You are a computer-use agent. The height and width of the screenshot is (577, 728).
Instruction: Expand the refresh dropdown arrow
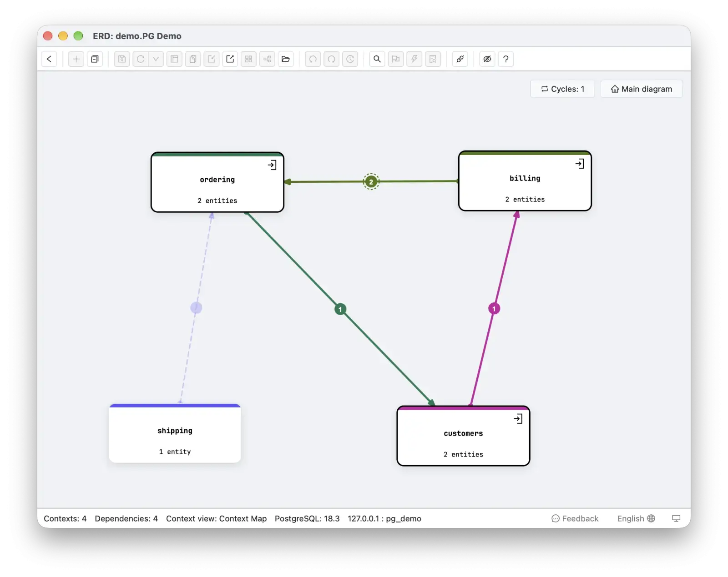click(x=156, y=59)
